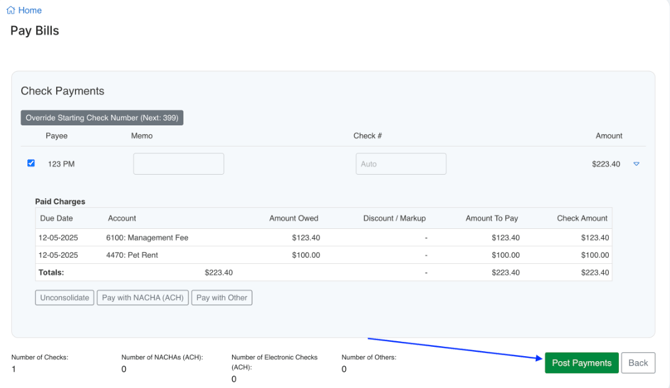670x388 pixels.
Task: Open the Home breadcrumb link
Action: pyautogui.click(x=29, y=10)
